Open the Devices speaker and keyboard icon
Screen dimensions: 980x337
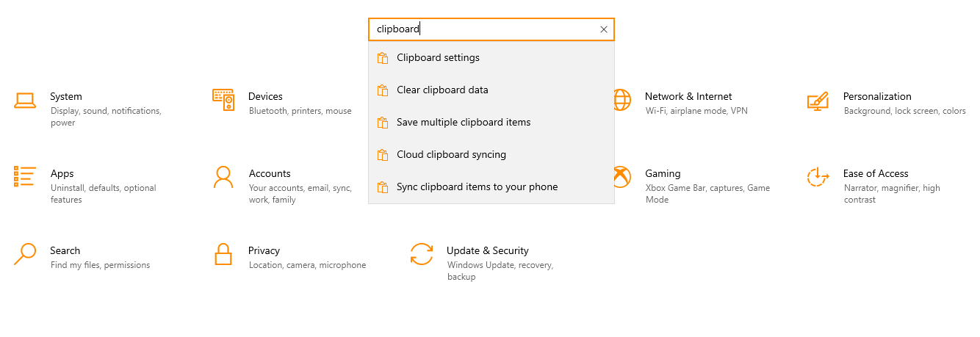[223, 100]
